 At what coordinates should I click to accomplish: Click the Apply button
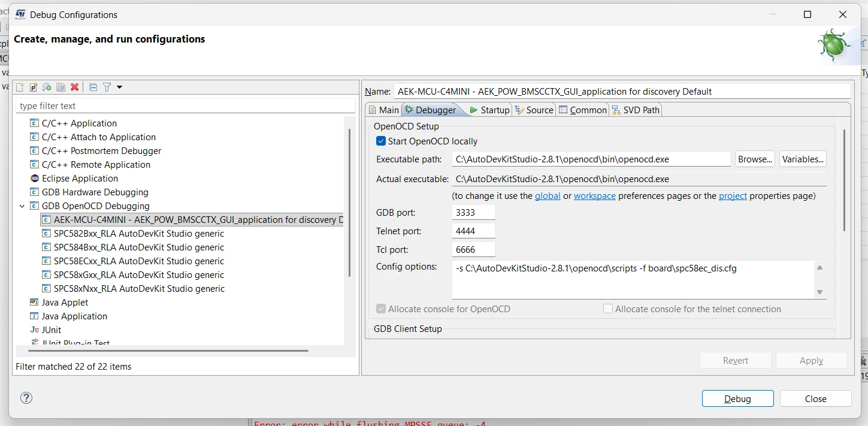(x=811, y=361)
